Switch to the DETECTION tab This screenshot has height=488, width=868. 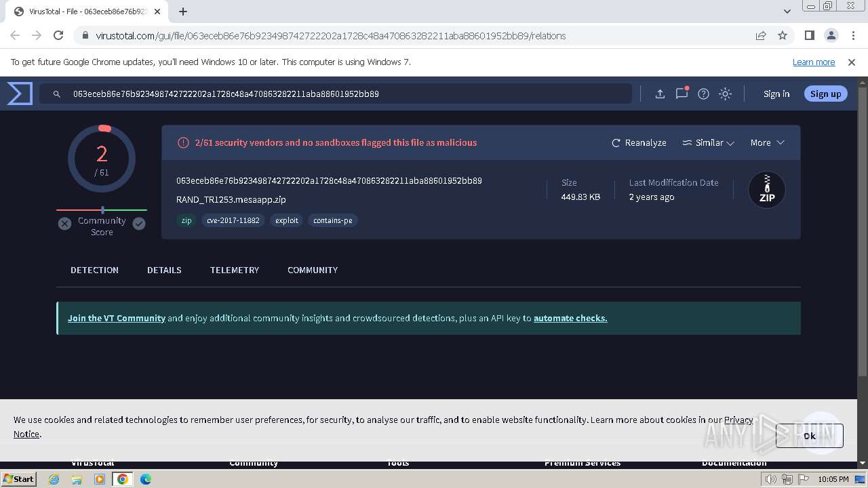tap(94, 270)
